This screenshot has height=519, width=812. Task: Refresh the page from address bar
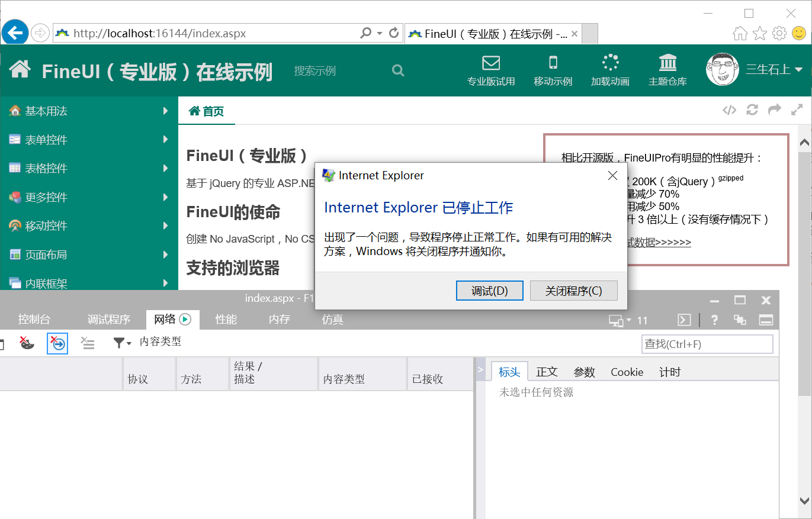[394, 33]
